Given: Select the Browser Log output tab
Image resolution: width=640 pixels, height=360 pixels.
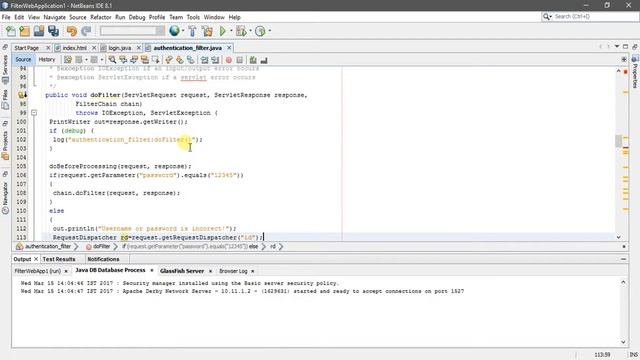Looking at the screenshot, I should pyautogui.click(x=233, y=271).
